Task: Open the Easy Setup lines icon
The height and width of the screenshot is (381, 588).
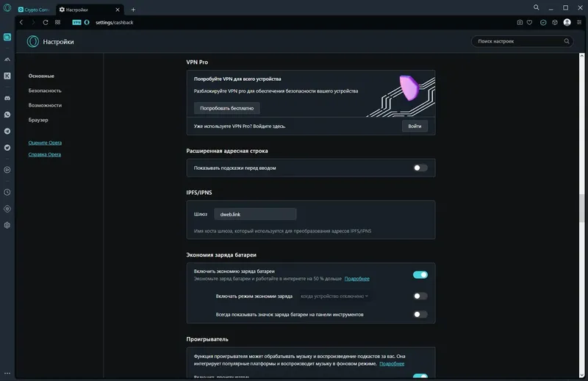Action: pyautogui.click(x=579, y=23)
